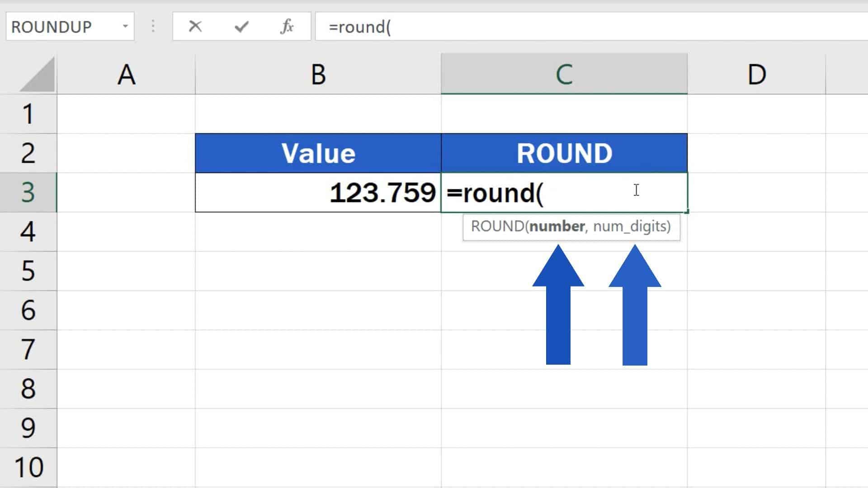Select column header B
868x488 pixels.
[x=318, y=74]
